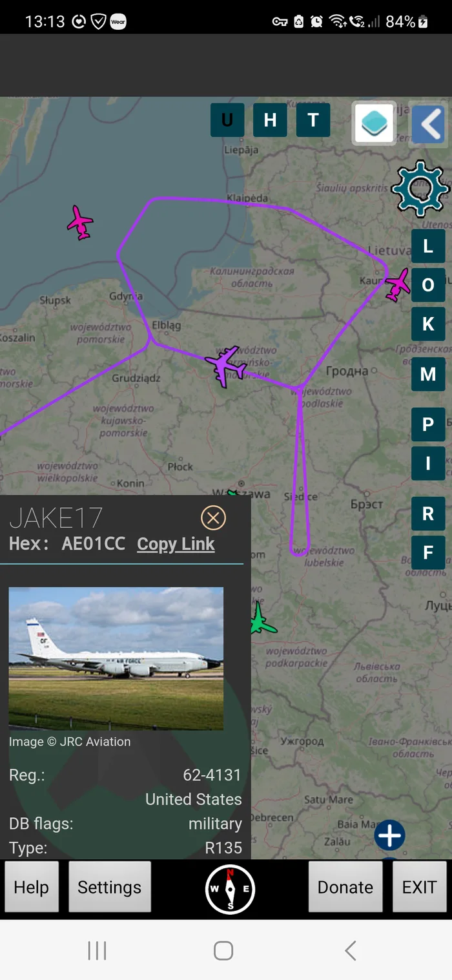
Task: Select the green aircraft near Podkarpackie
Action: coord(260,619)
